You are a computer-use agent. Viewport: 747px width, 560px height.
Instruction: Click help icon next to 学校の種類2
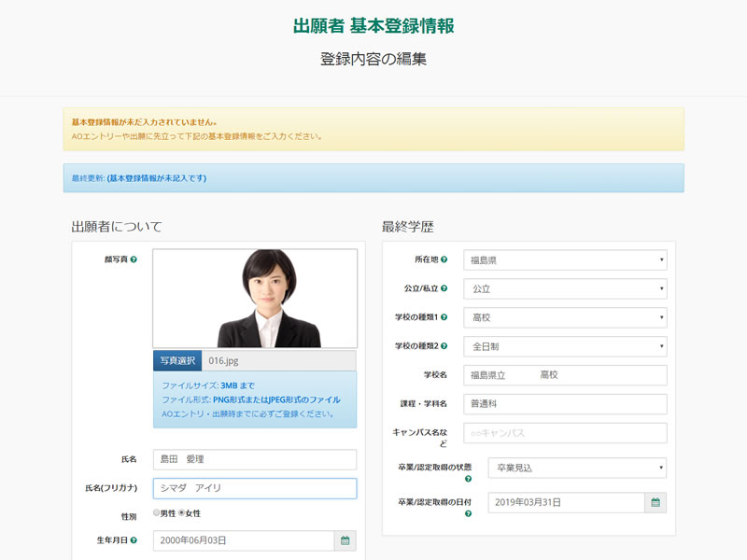tap(444, 346)
